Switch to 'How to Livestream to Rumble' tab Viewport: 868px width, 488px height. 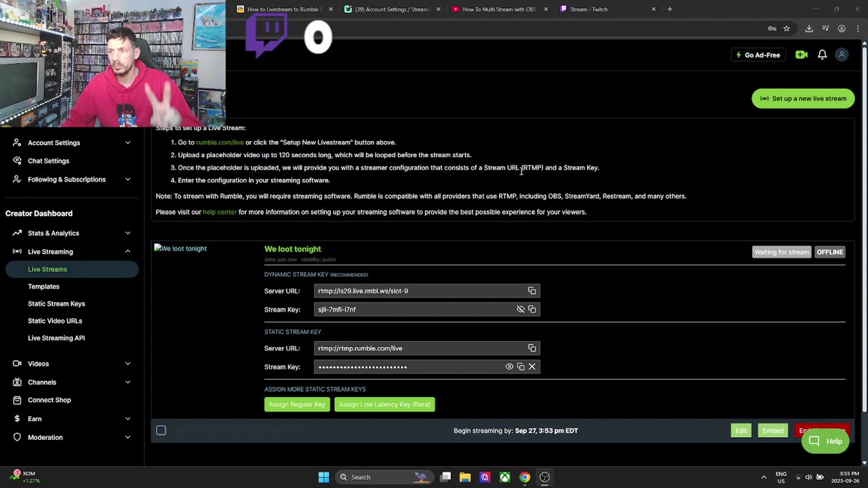283,9
